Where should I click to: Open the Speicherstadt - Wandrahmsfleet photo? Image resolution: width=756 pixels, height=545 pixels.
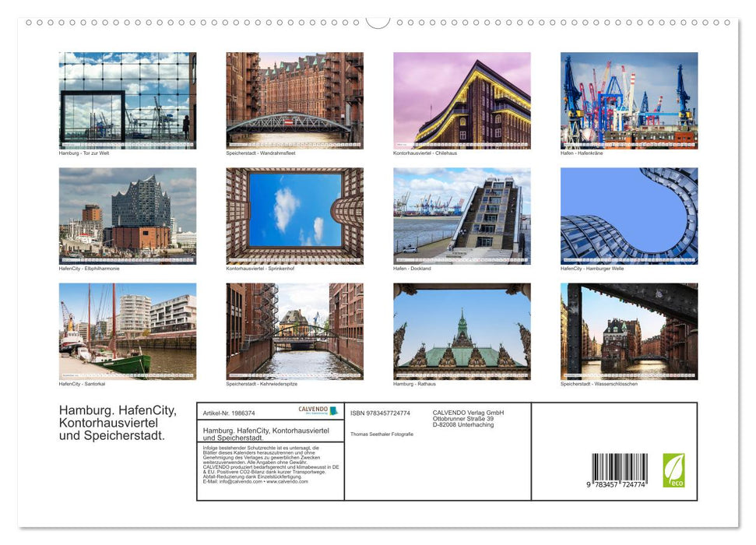[294, 100]
